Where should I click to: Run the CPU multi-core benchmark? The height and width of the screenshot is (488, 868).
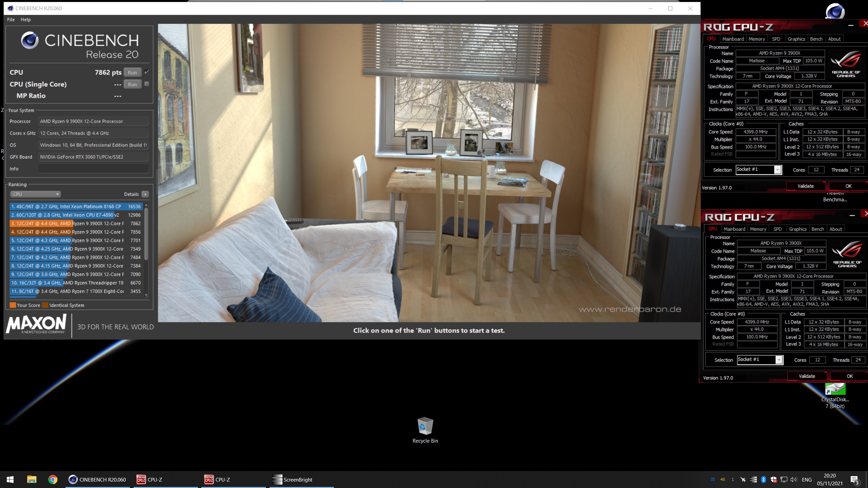coord(132,73)
